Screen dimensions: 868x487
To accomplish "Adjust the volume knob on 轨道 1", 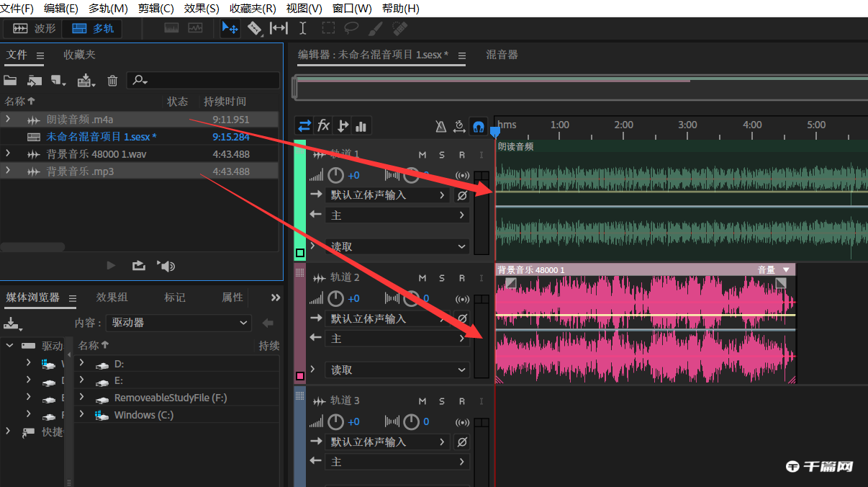I will 335,174.
